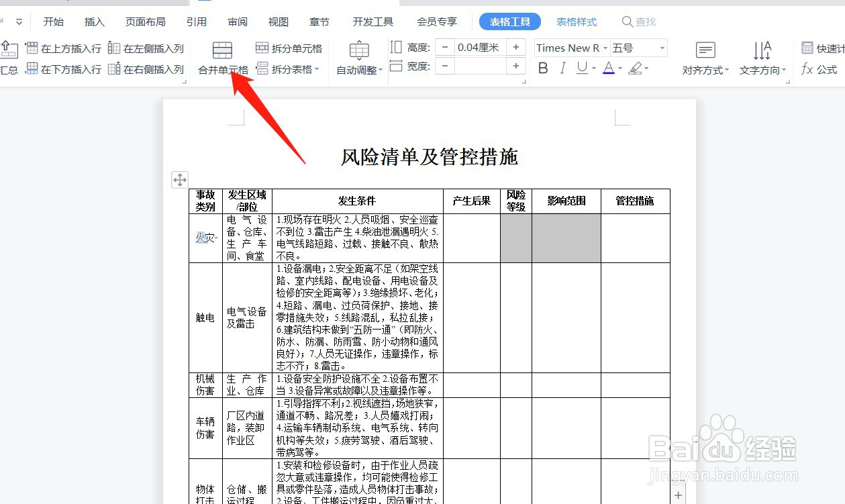The image size is (845, 504).
Task: Click the Merge Cells (合并单元格) icon
Action: point(222,50)
